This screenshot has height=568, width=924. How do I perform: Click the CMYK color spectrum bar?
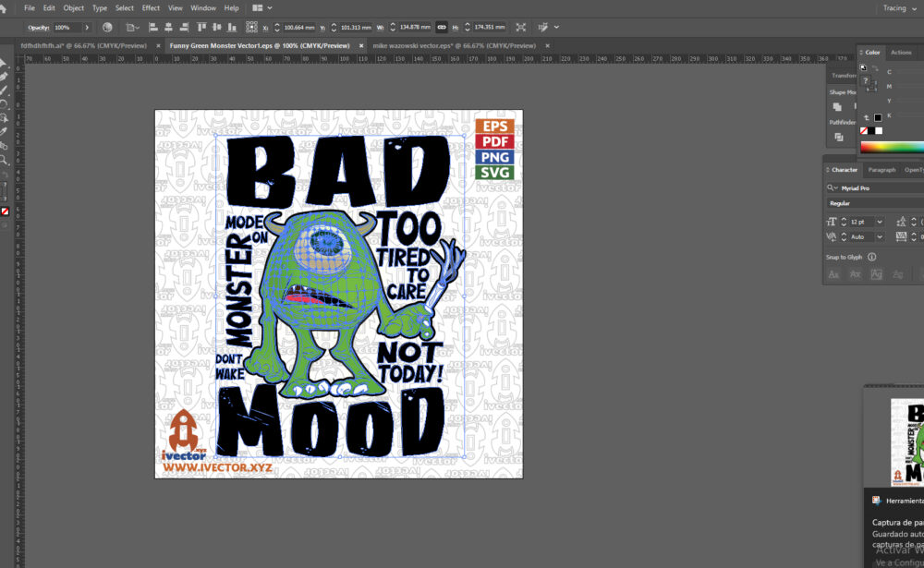[892, 147]
